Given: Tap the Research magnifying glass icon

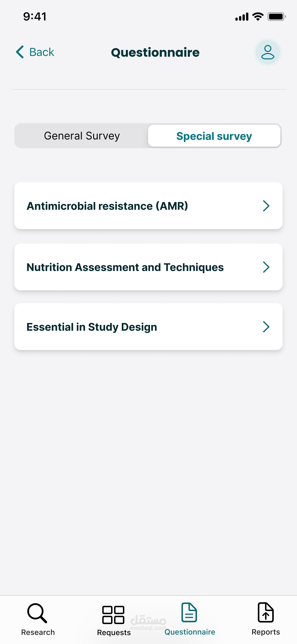Looking at the screenshot, I should [37, 613].
